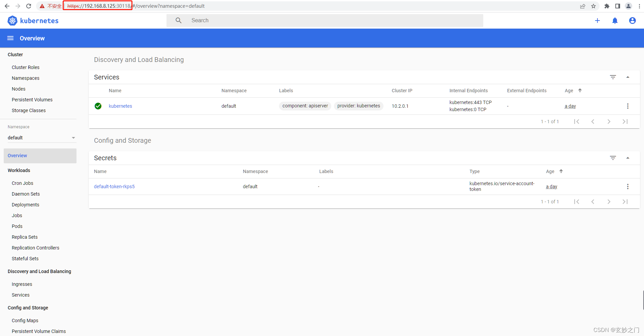The height and width of the screenshot is (336, 644).
Task: Open Daemon Sets in sidebar
Action: (26, 194)
